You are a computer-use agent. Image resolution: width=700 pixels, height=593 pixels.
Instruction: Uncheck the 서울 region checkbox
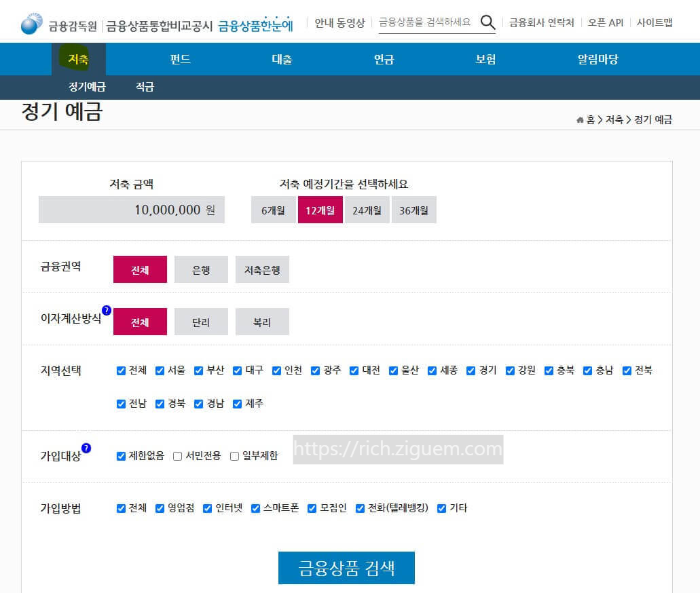tap(160, 370)
